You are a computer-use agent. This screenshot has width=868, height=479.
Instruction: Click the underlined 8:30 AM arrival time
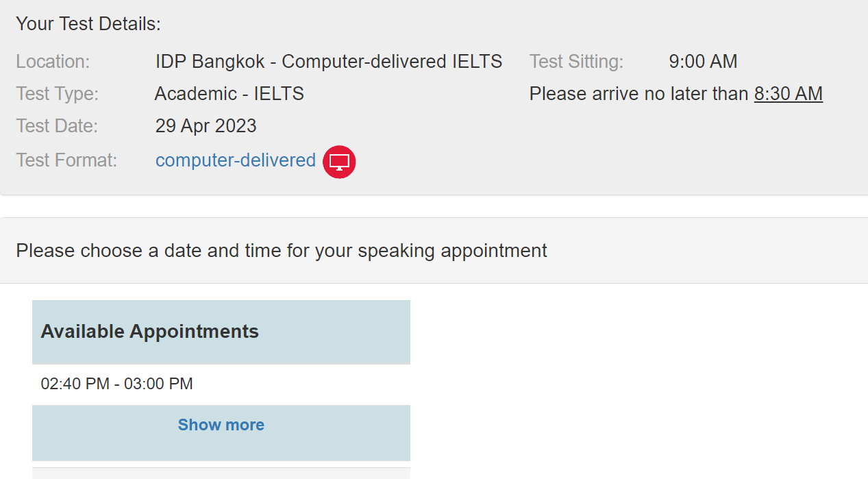[x=789, y=94]
